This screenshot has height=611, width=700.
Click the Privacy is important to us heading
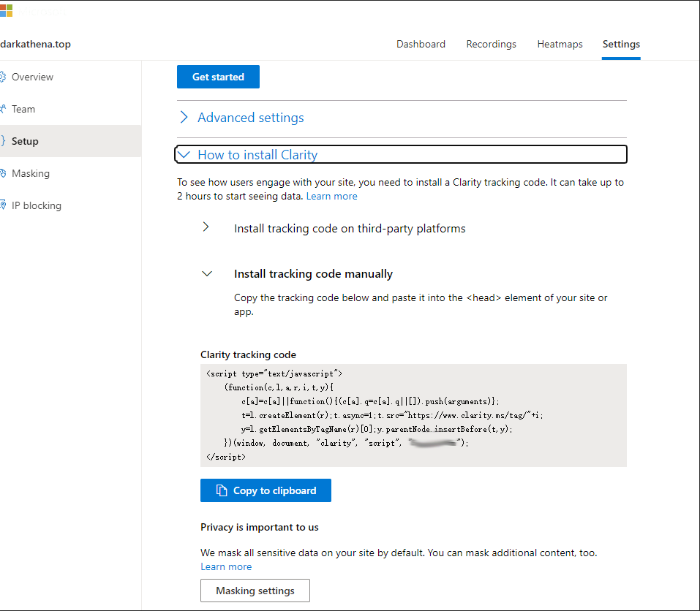(260, 527)
